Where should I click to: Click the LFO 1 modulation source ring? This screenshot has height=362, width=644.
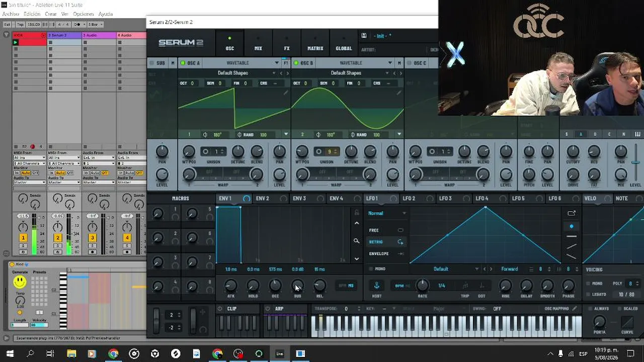click(x=393, y=199)
